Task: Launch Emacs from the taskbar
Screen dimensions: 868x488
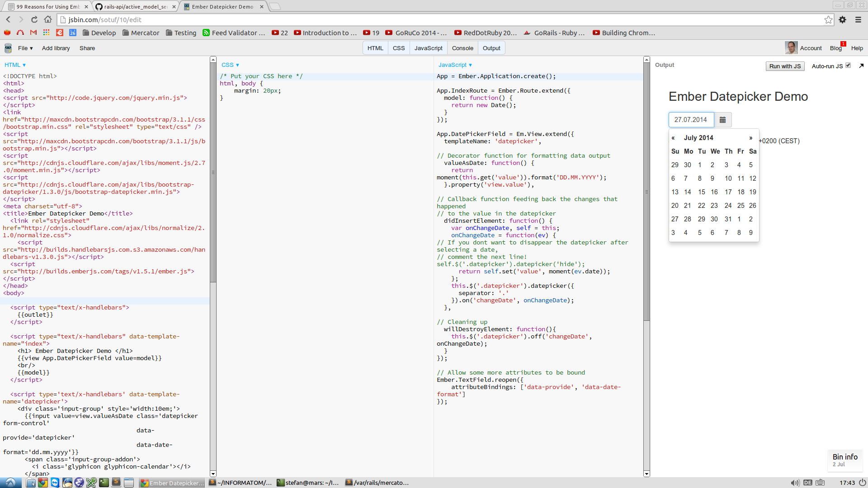Action: (79, 483)
